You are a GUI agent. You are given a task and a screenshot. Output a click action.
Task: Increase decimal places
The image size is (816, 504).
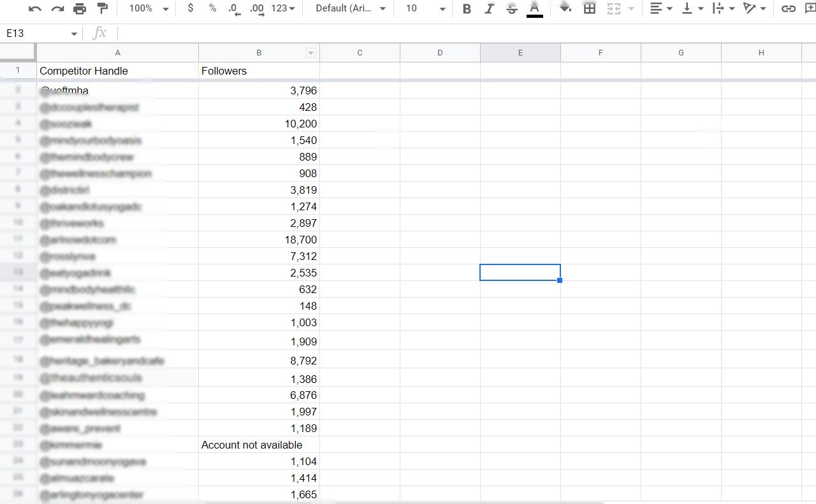(x=257, y=9)
